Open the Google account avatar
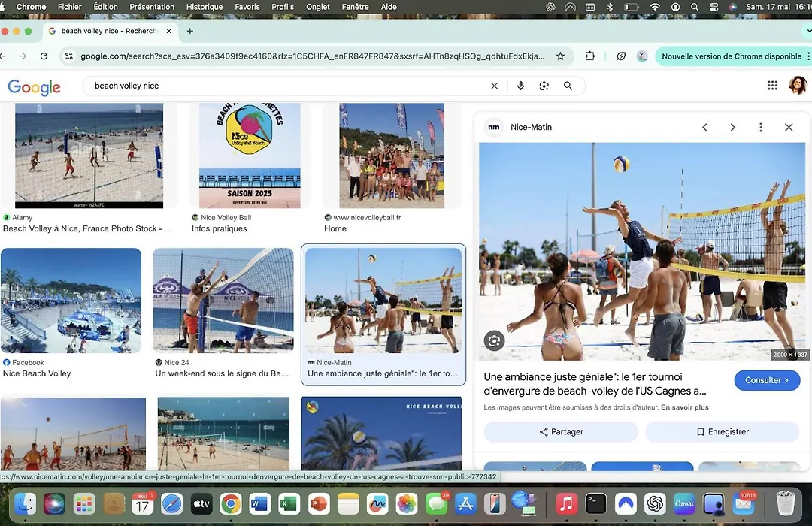Screen dimensions: 812x526 pos(798,86)
